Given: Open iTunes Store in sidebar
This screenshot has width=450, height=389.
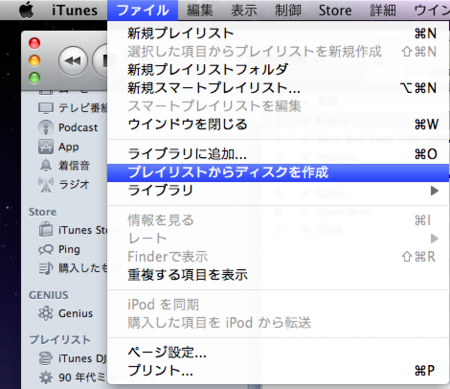Looking at the screenshot, I should tap(83, 230).
